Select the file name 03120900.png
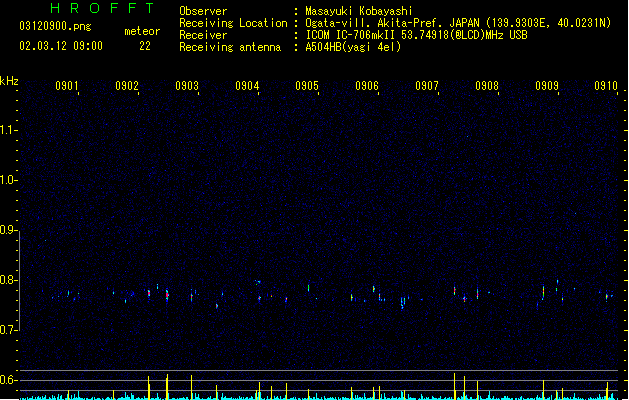Screen dimensions: 629x400 [55, 26]
